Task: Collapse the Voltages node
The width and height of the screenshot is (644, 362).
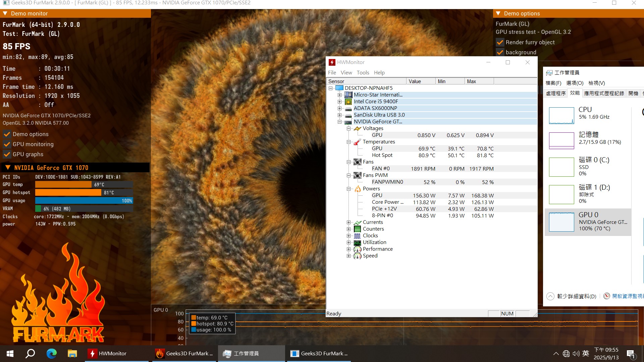Action: (348, 128)
